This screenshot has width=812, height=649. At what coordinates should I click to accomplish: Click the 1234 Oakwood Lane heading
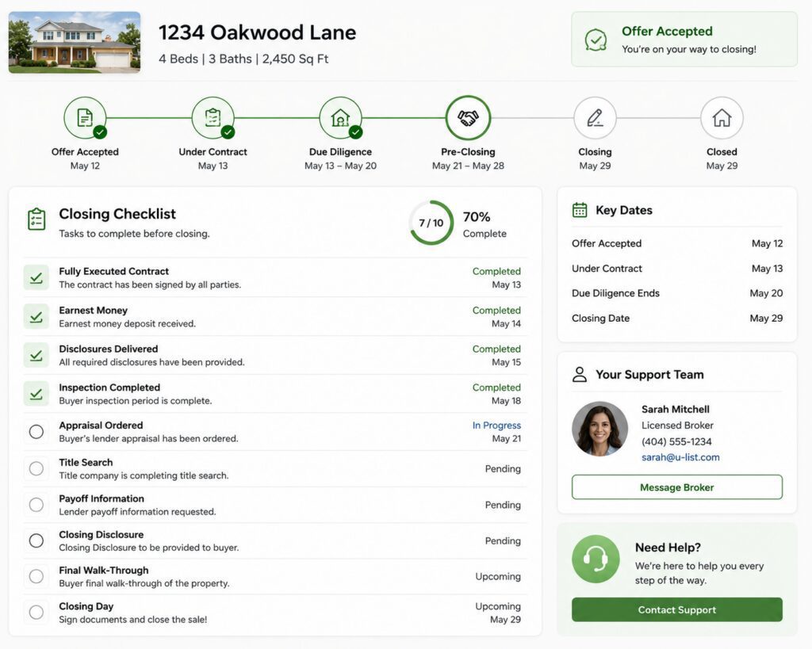(x=258, y=32)
